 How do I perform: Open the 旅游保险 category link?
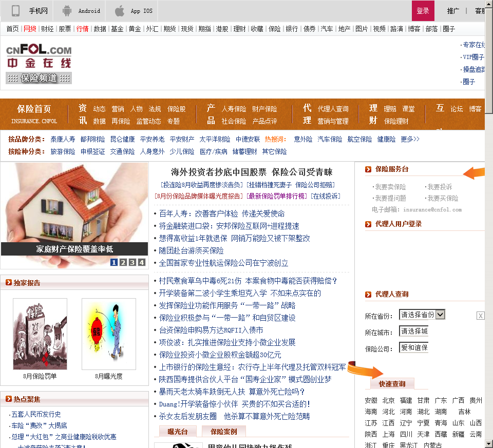click(63, 152)
